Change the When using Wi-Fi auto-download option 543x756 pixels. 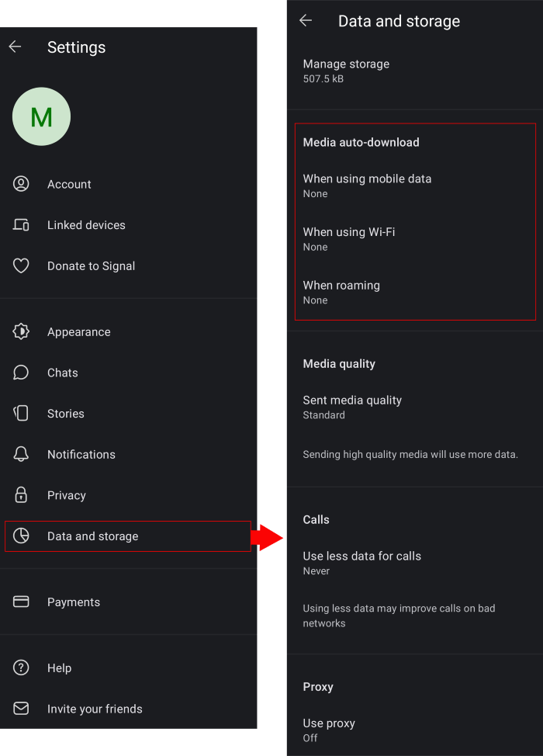pos(349,238)
